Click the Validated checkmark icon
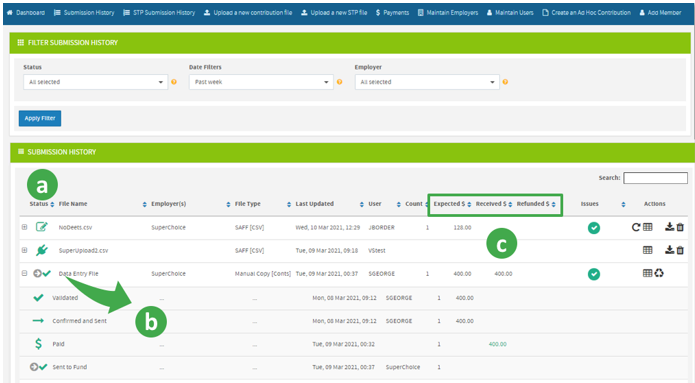The width and height of the screenshot is (695, 383). [x=39, y=297]
